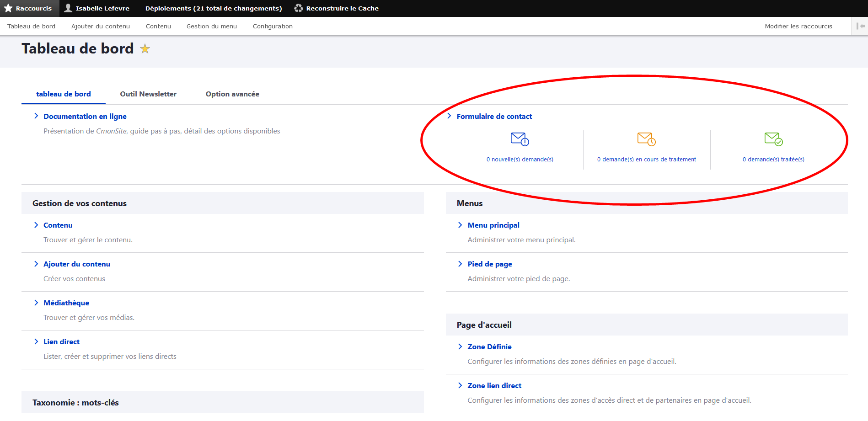Click the 0 demande(s) en cours de traitement link
The image size is (868, 421).
pyautogui.click(x=646, y=160)
